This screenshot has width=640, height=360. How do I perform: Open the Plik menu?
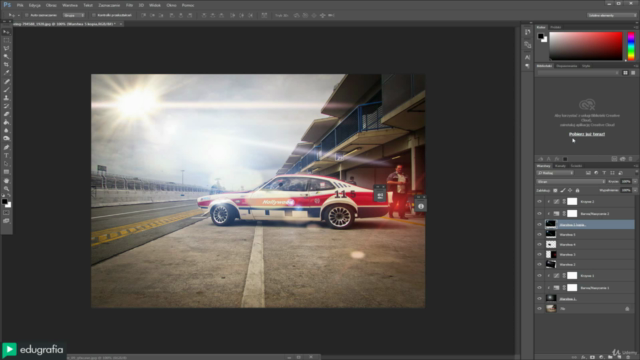[20, 5]
